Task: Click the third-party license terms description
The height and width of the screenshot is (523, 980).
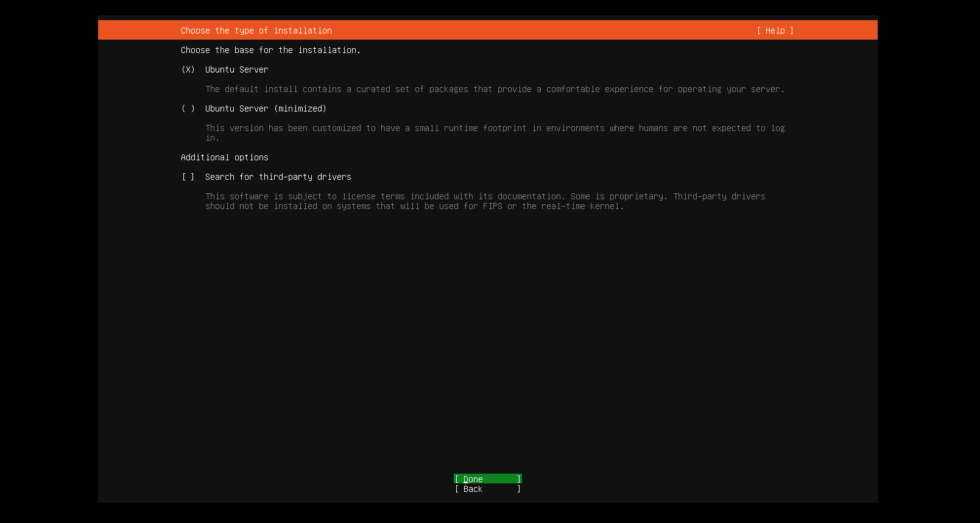Action: tap(485, 196)
